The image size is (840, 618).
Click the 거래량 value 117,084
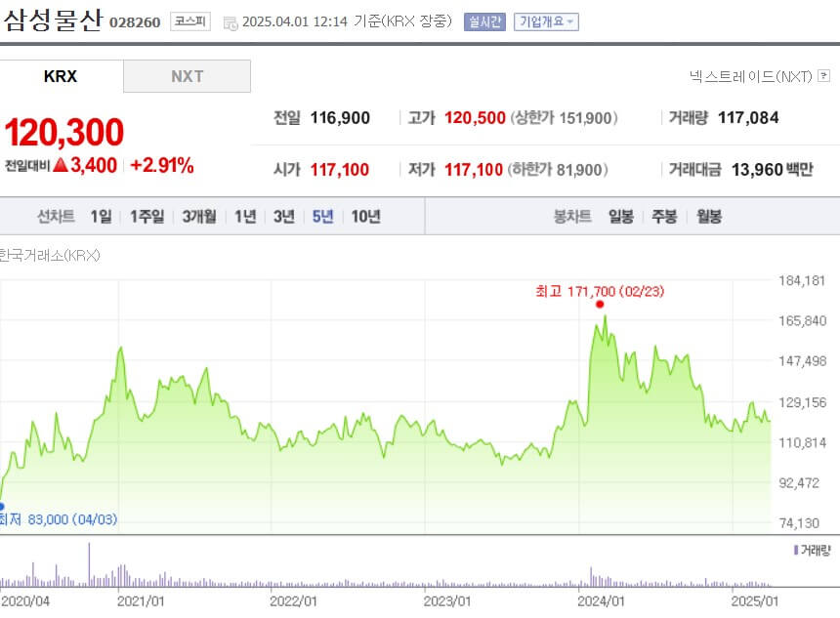click(748, 118)
